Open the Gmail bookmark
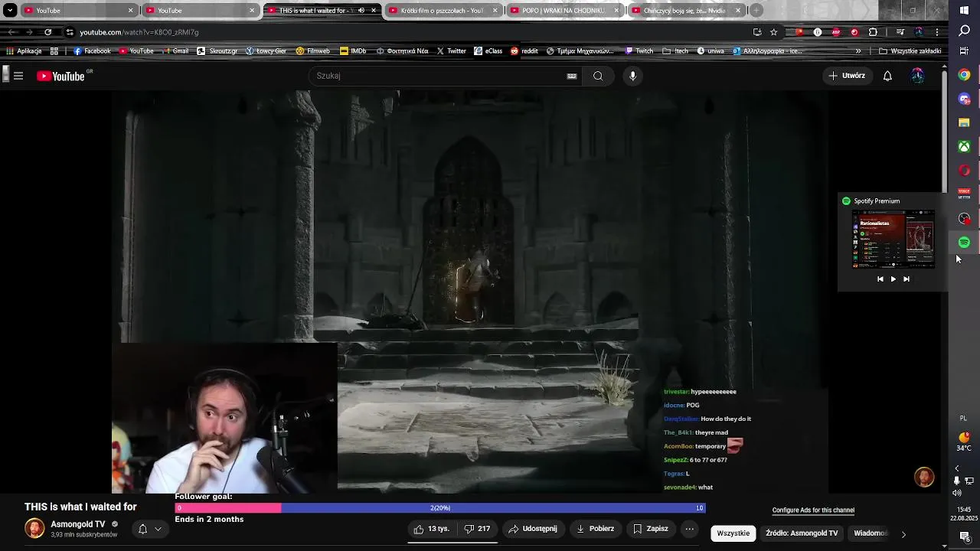This screenshot has width=980, height=551. point(175,51)
